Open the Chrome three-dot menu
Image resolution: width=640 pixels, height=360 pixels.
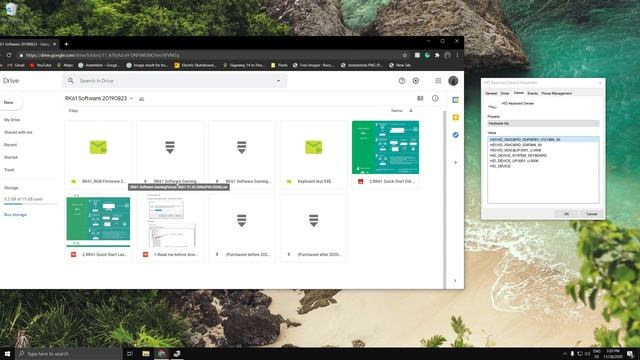tap(457, 55)
